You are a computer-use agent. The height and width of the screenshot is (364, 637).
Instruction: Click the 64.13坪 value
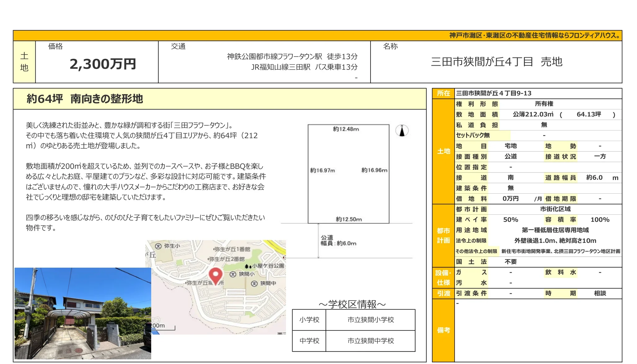coord(589,114)
